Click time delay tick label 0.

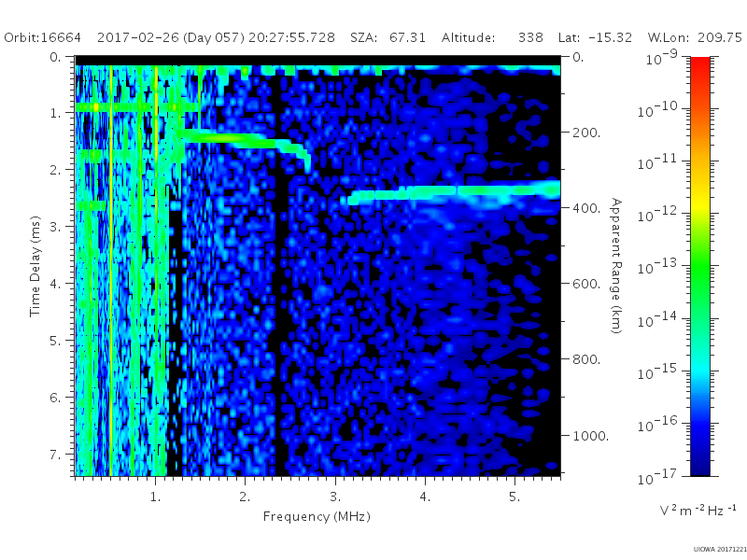(56, 57)
